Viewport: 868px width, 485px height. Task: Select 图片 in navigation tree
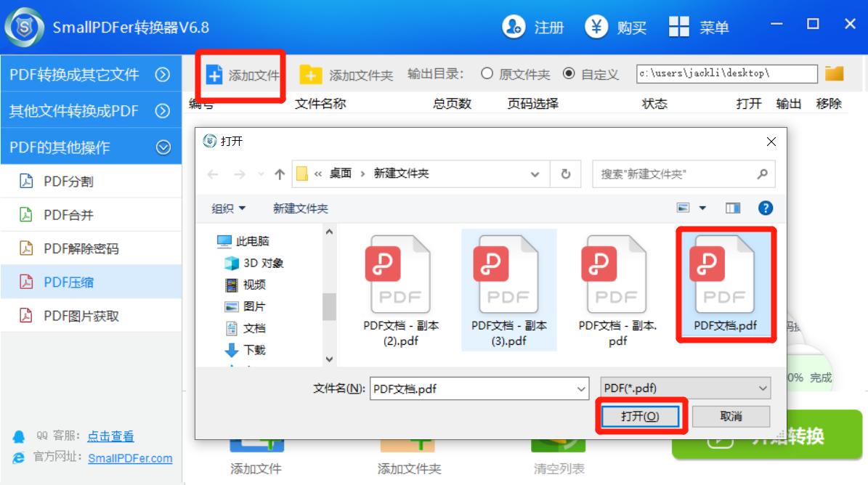(246, 306)
